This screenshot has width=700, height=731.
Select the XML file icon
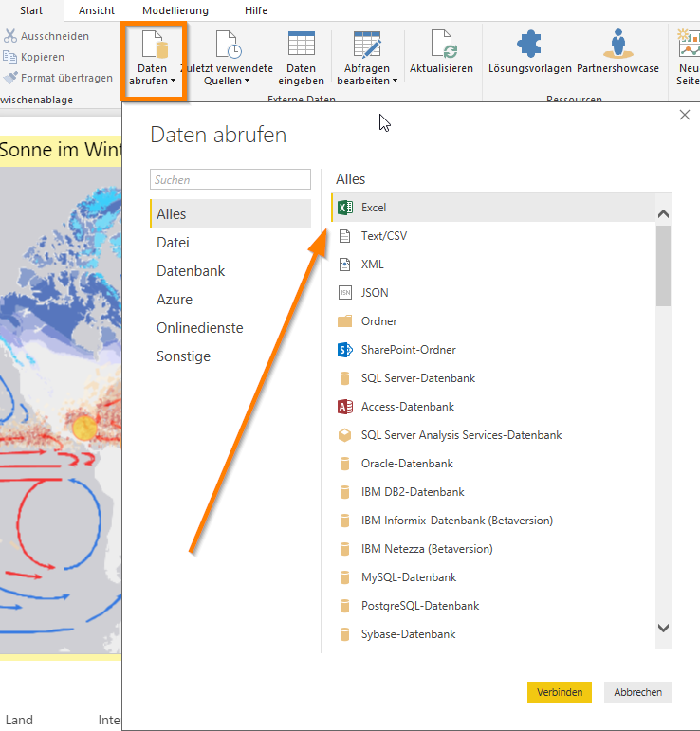click(x=344, y=265)
